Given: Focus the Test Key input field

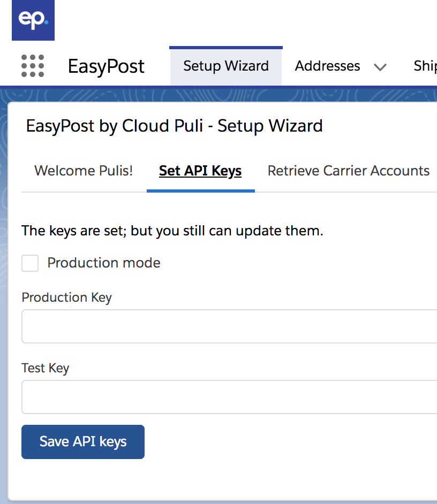Looking at the screenshot, I should [x=229, y=397].
